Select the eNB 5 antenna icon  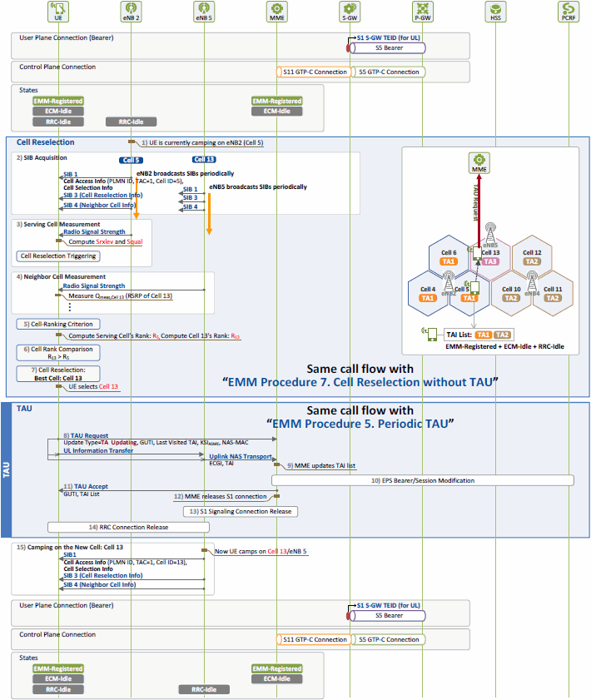point(204,11)
